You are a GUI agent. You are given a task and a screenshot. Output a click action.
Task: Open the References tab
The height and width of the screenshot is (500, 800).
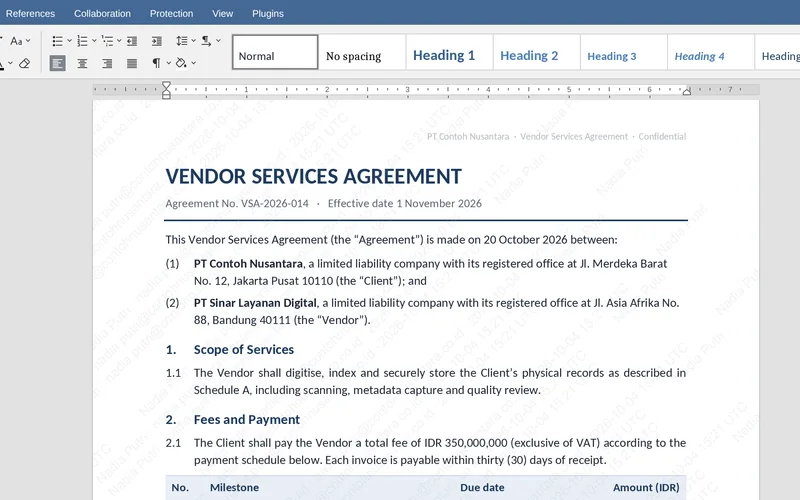30,14
